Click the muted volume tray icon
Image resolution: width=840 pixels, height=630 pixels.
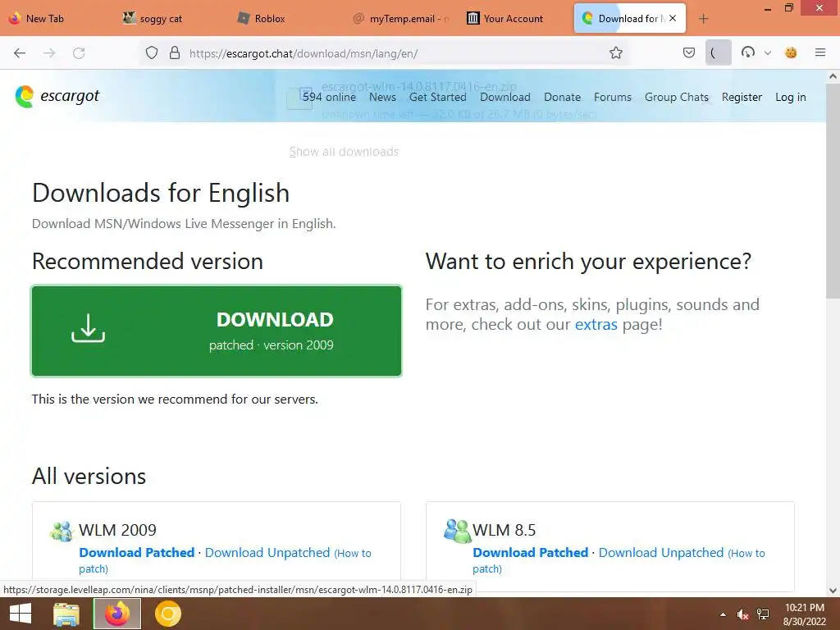742,614
